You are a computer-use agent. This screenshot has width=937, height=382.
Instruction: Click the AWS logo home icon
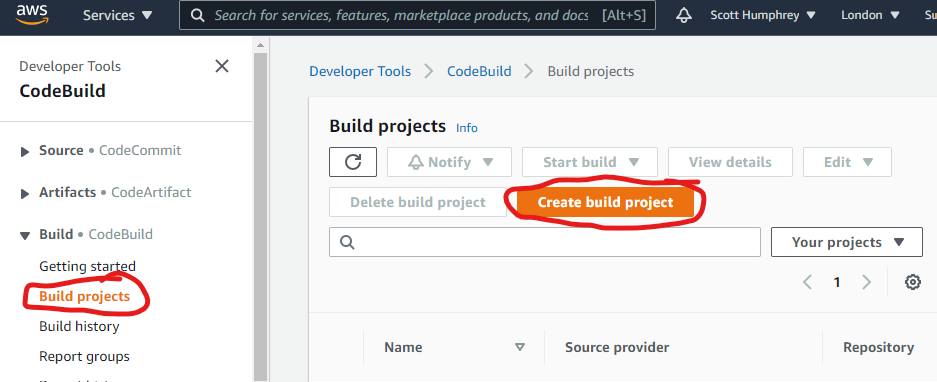32,15
